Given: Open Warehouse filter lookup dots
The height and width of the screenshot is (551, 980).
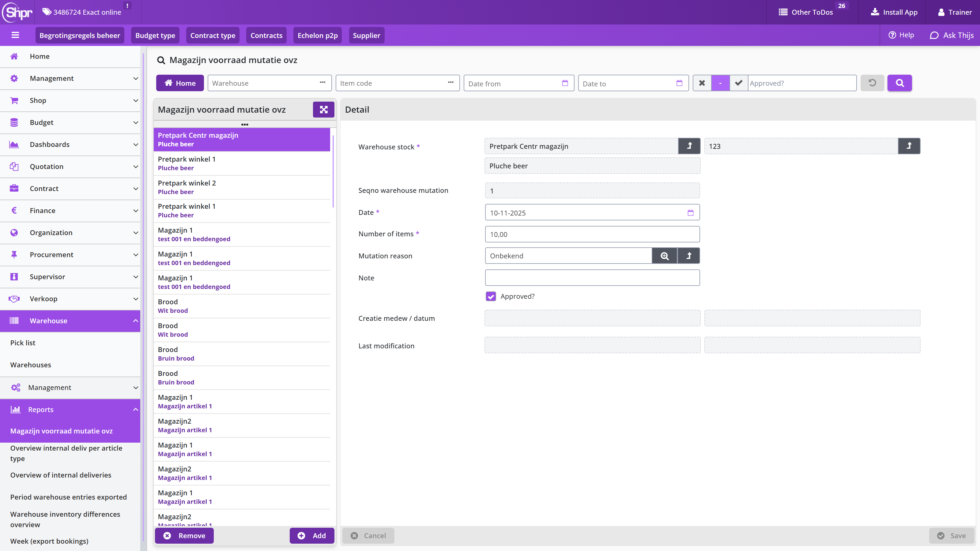Looking at the screenshot, I should coord(322,83).
